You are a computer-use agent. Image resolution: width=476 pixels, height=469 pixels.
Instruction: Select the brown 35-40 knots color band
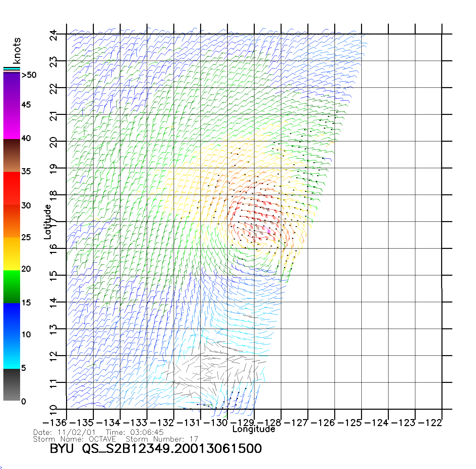click(x=12, y=156)
